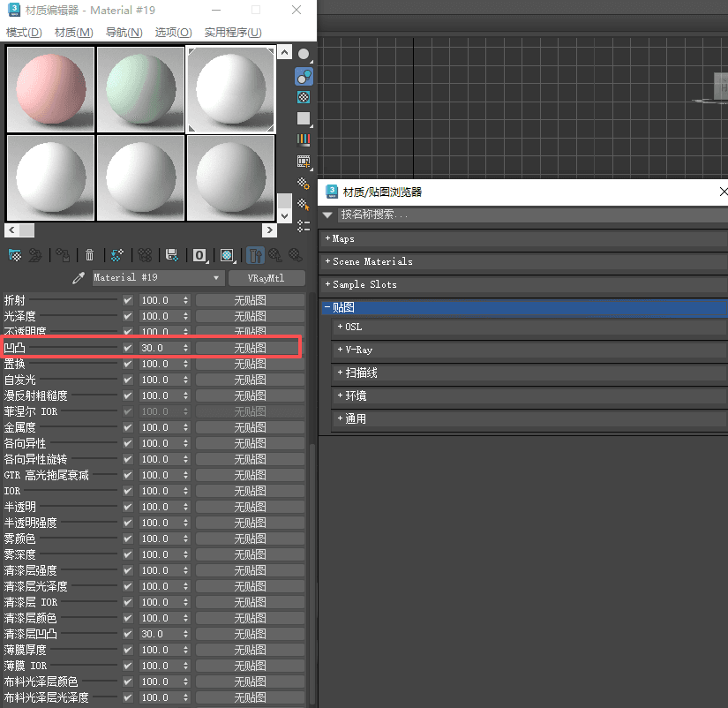Screen dimensions: 728x708
Task: Click the Get Material icon
Action: (x=14, y=255)
